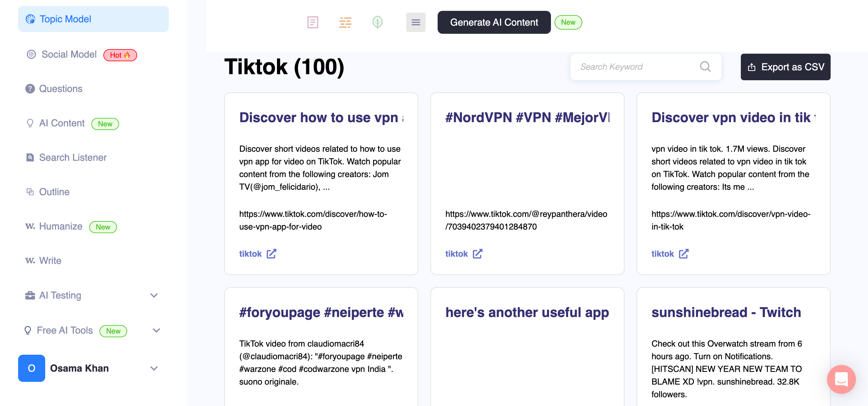This screenshot has width=868, height=406.
Task: Click the 'Discover vpn video in tik' card title
Action: [x=733, y=117]
